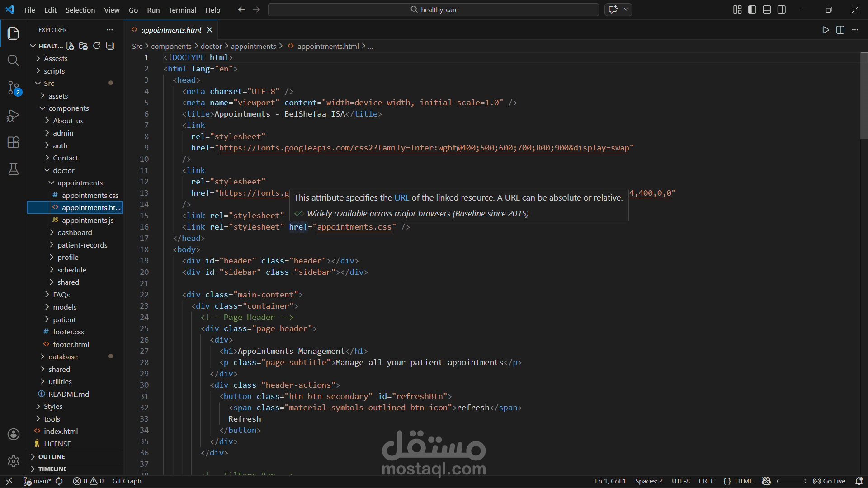Image resolution: width=868 pixels, height=488 pixels.
Task: Click the New File icon in explorer
Action: click(x=70, y=46)
